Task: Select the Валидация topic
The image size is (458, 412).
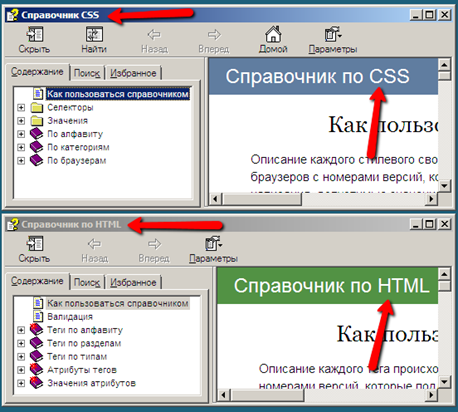Action: pos(70,317)
